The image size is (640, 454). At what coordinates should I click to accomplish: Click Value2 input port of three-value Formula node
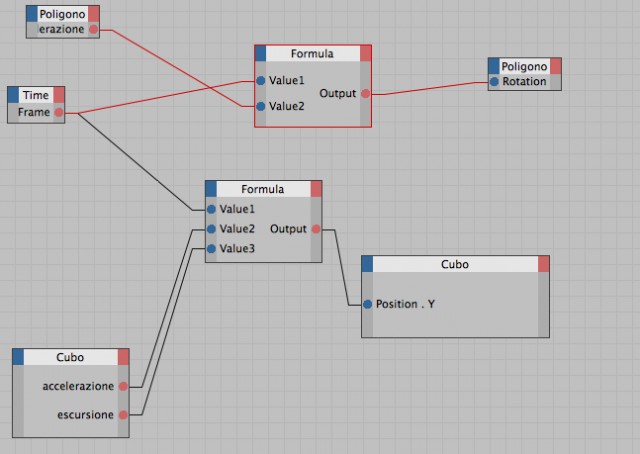(211, 229)
